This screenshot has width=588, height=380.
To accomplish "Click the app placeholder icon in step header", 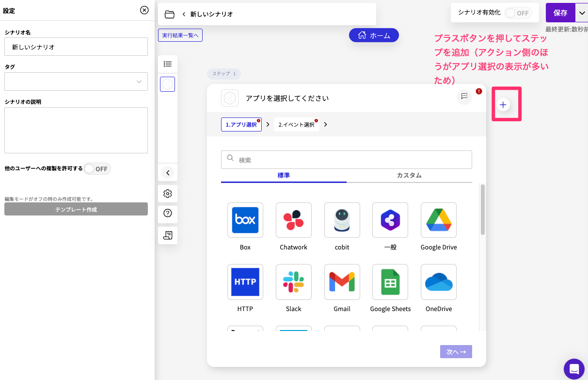I will tap(230, 98).
